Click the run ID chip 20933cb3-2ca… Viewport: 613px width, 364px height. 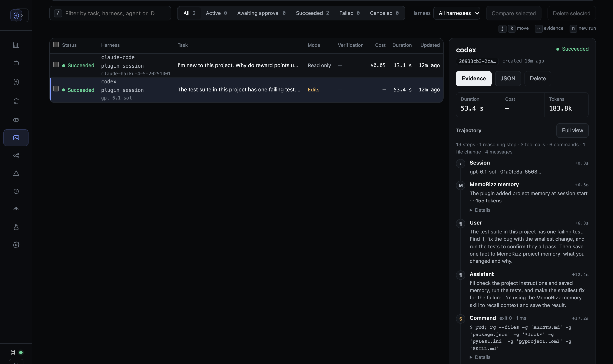[x=477, y=61]
